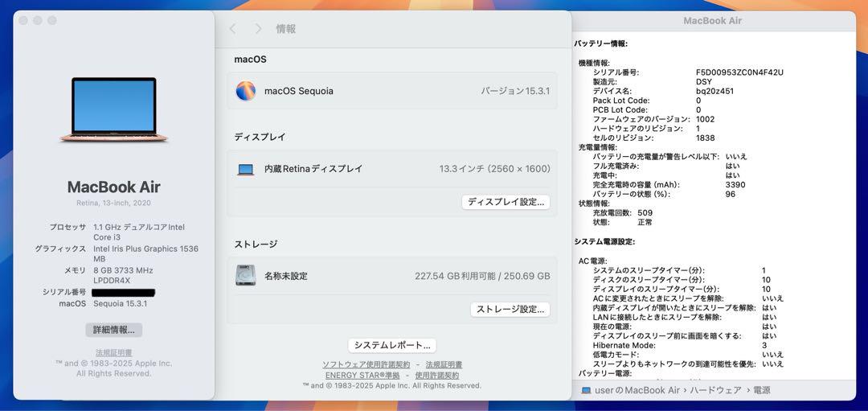Open the ENERGY STAR®準拠 link
Screen dimensions: 868x411
362,375
